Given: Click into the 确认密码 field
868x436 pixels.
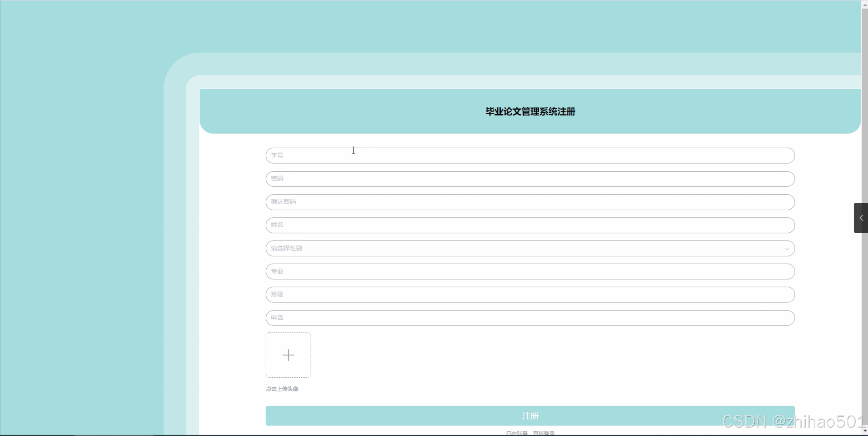Looking at the screenshot, I should coord(530,202).
